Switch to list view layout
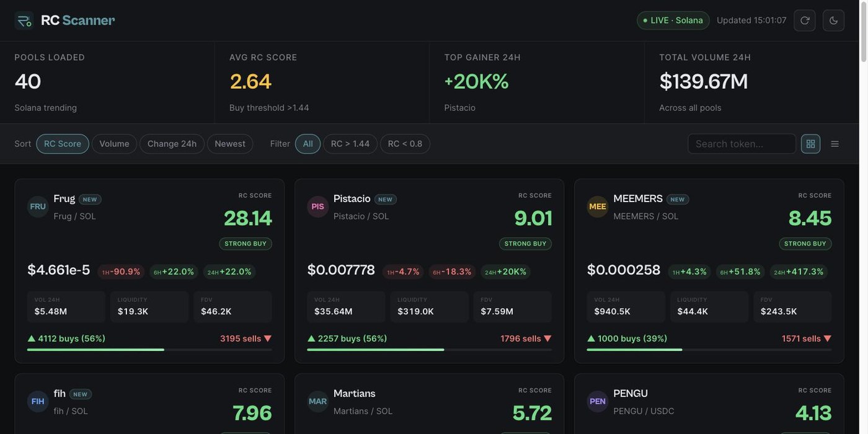The height and width of the screenshot is (434, 868). (835, 144)
